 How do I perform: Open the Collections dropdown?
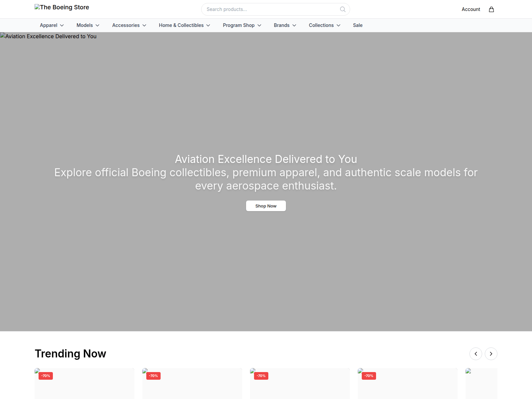coord(325,25)
